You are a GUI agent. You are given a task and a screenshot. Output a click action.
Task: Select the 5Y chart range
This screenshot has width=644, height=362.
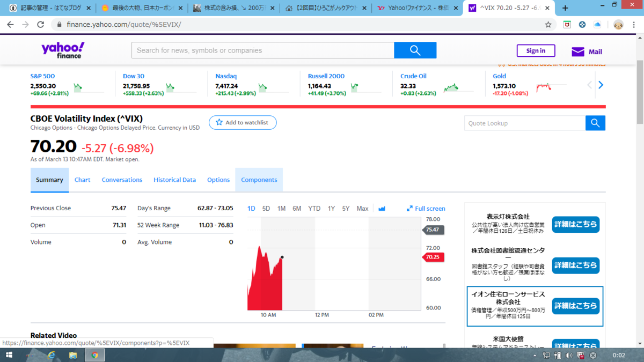346,209
